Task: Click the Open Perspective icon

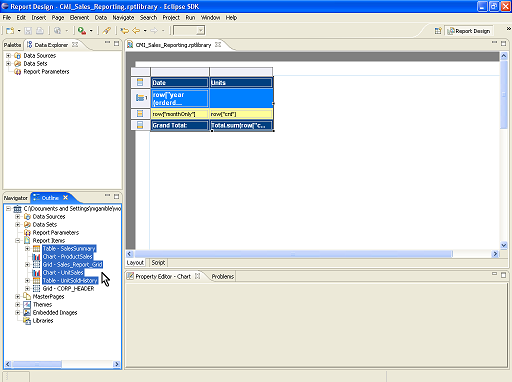Action: 438,31
